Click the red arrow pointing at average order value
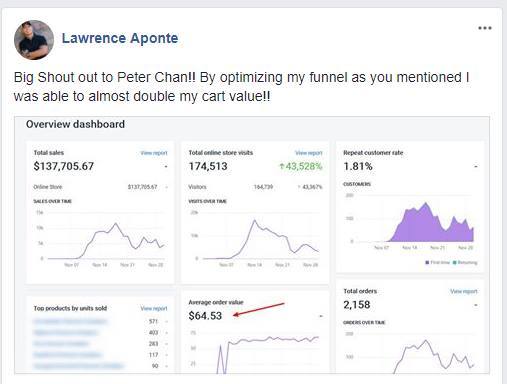The height and width of the screenshot is (384, 507). (259, 309)
